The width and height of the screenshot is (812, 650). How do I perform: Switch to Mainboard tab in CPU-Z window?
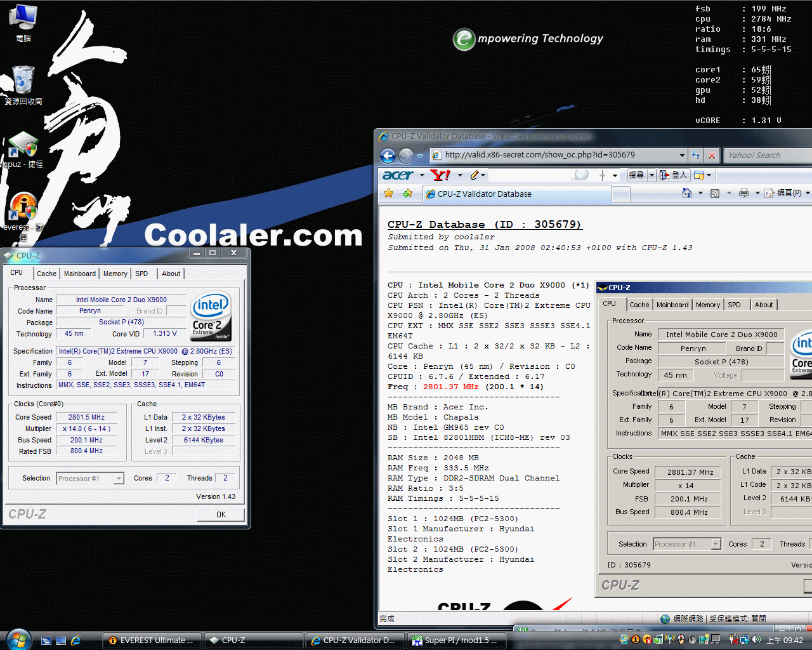pyautogui.click(x=80, y=274)
